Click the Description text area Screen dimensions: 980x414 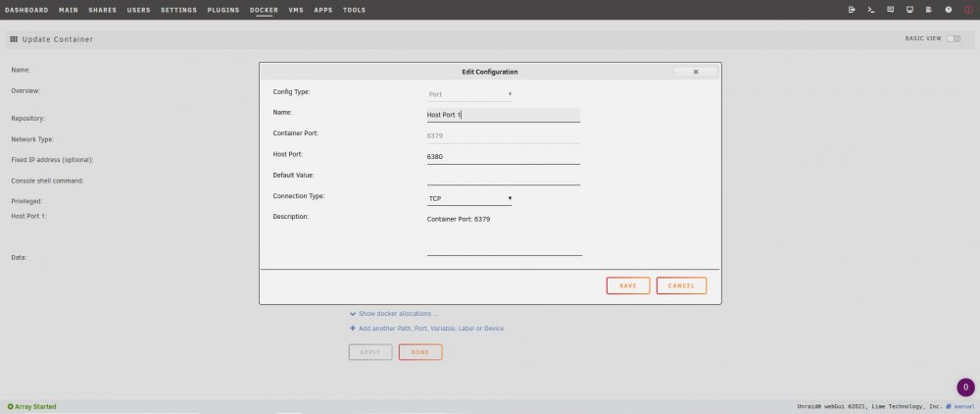pos(505,233)
